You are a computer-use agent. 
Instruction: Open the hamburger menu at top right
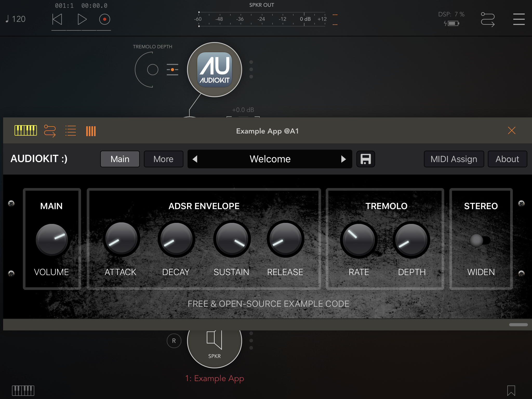[x=519, y=19]
